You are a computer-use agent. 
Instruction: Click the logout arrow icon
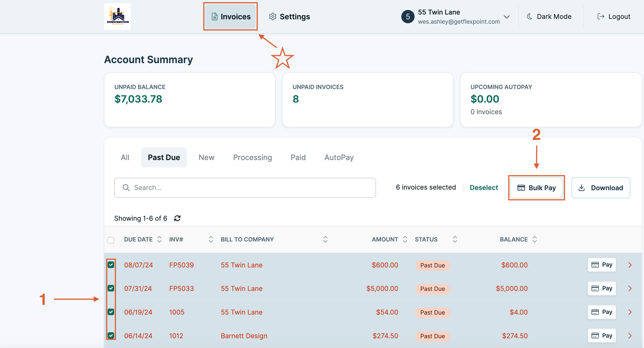pyautogui.click(x=601, y=16)
